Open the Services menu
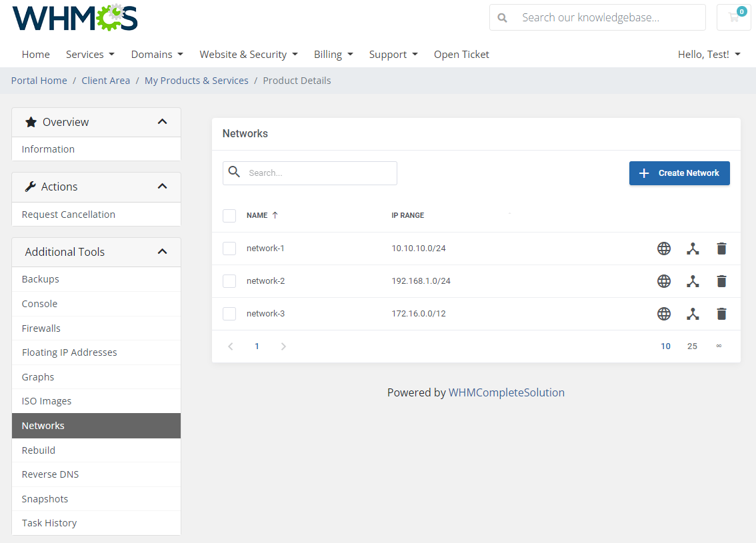 (x=90, y=54)
